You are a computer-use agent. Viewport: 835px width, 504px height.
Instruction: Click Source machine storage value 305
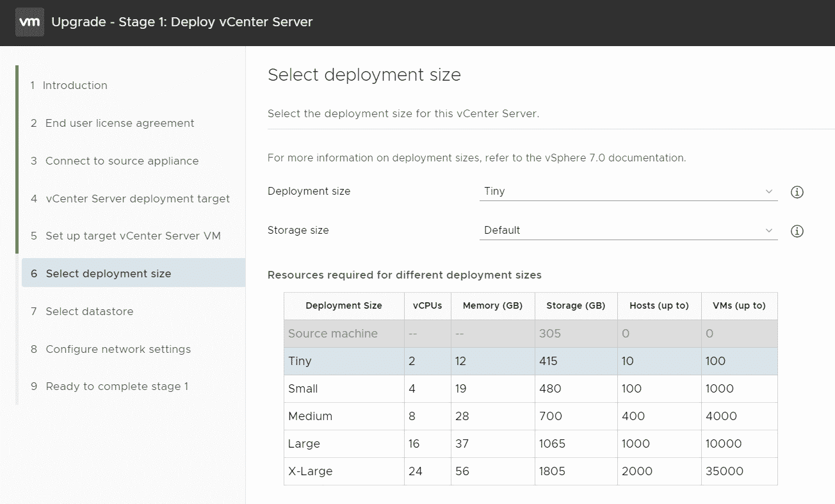point(550,334)
